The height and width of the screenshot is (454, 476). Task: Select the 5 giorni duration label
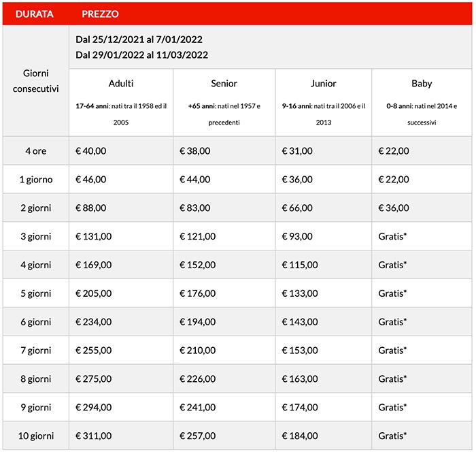point(35,293)
